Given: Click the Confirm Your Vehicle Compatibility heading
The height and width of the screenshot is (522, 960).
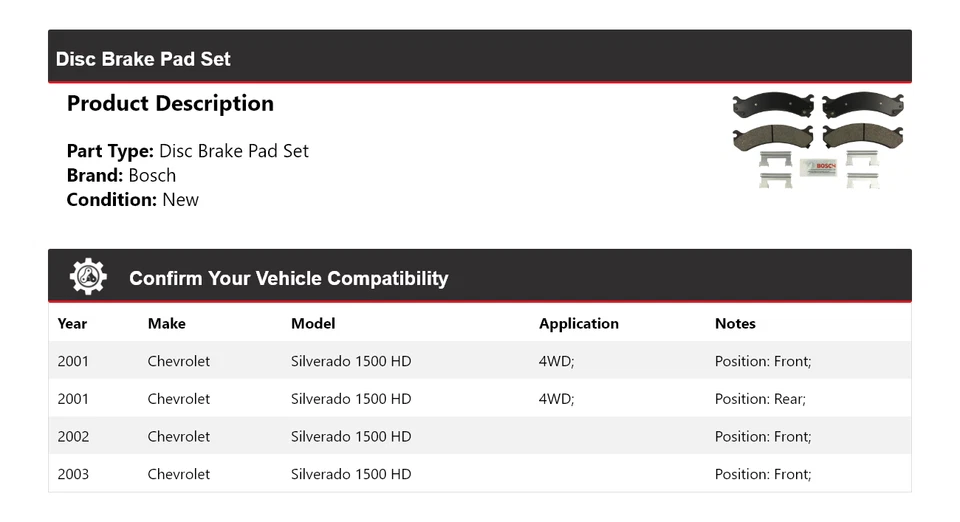Looking at the screenshot, I should [x=288, y=278].
